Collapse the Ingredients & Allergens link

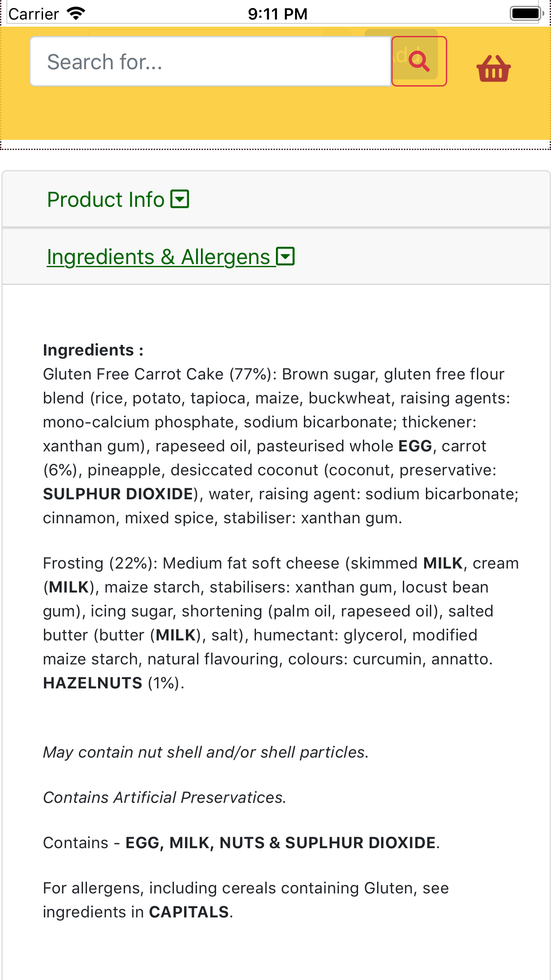158,257
